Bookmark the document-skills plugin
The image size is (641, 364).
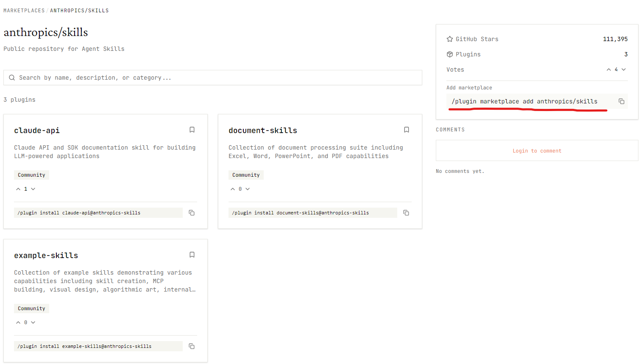coord(407,130)
